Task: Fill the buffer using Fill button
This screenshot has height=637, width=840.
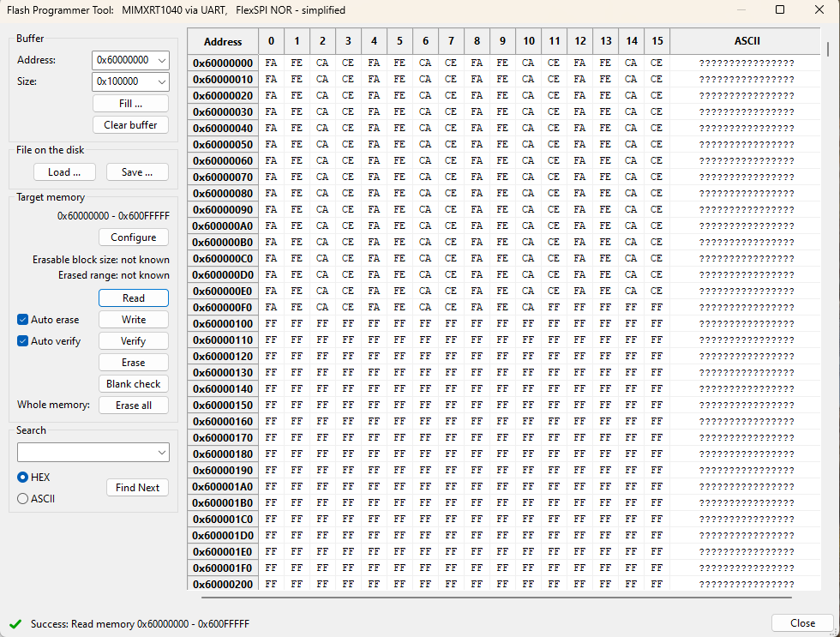Action: (x=130, y=103)
